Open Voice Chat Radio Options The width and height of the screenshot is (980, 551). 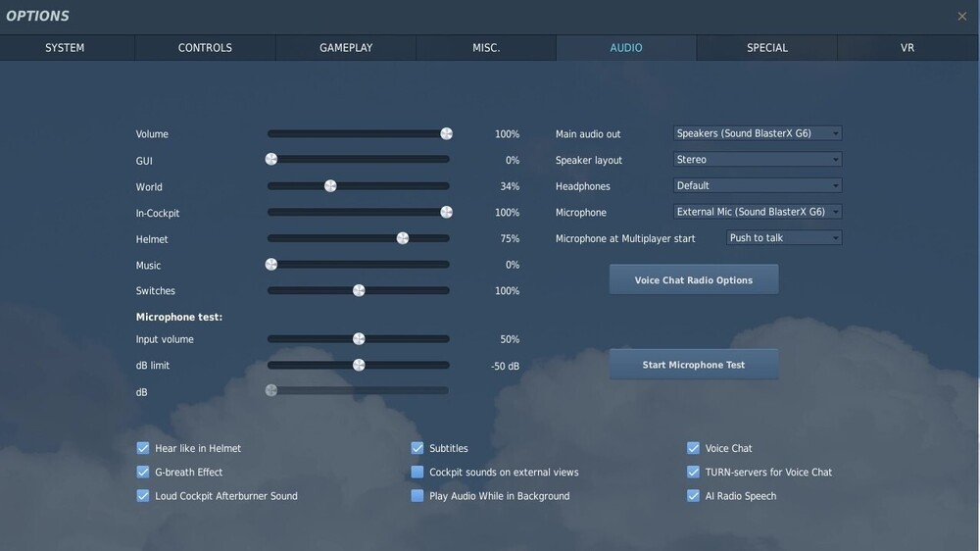click(x=694, y=279)
